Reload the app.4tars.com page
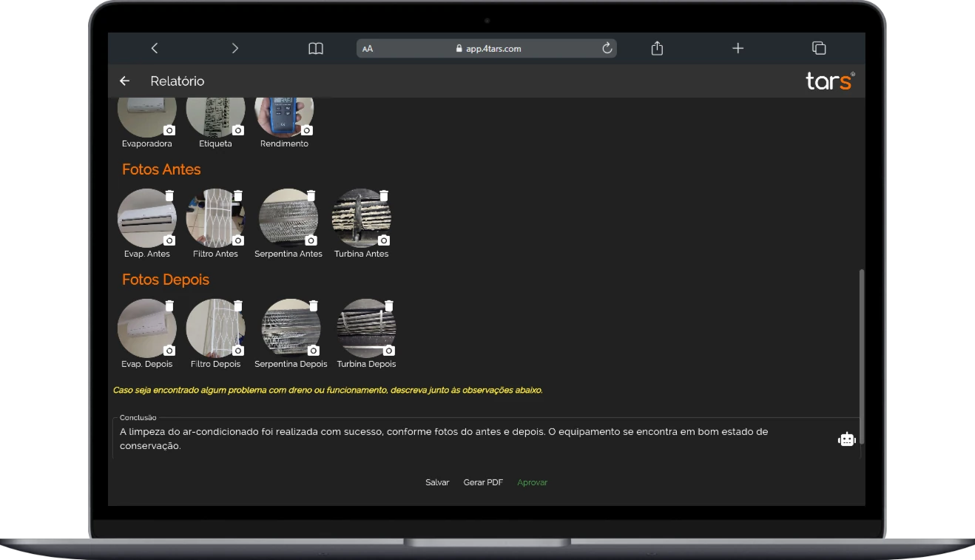The width and height of the screenshot is (975, 560). pos(607,48)
